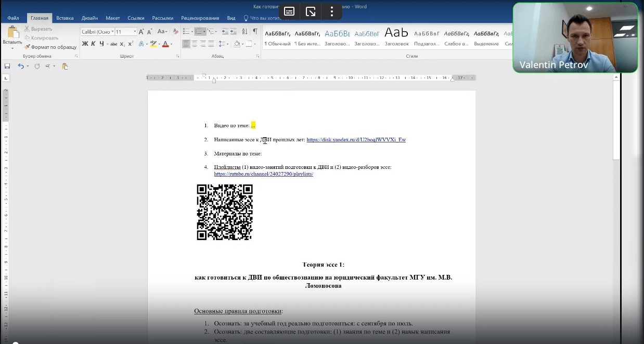Click the paste icon in Quick Access toolbar
Image resolution: width=644 pixels, height=344 pixels.
[x=65, y=66]
